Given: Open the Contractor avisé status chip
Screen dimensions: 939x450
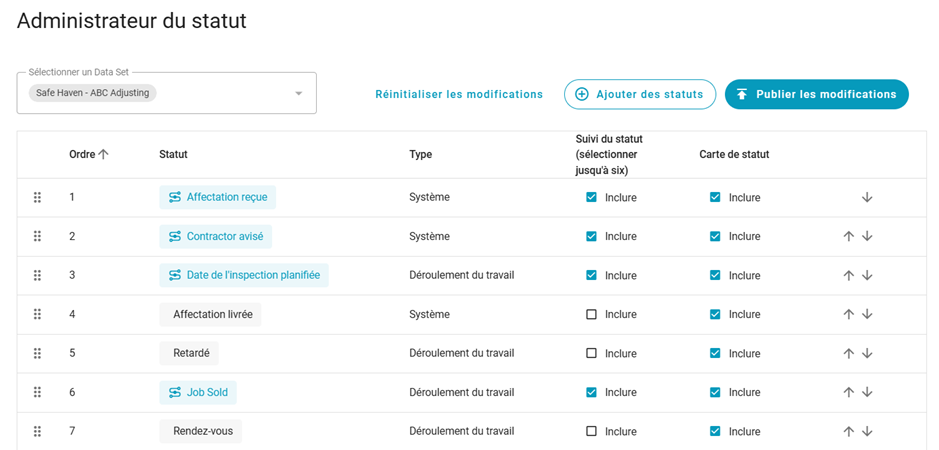Looking at the screenshot, I should coord(216,237).
